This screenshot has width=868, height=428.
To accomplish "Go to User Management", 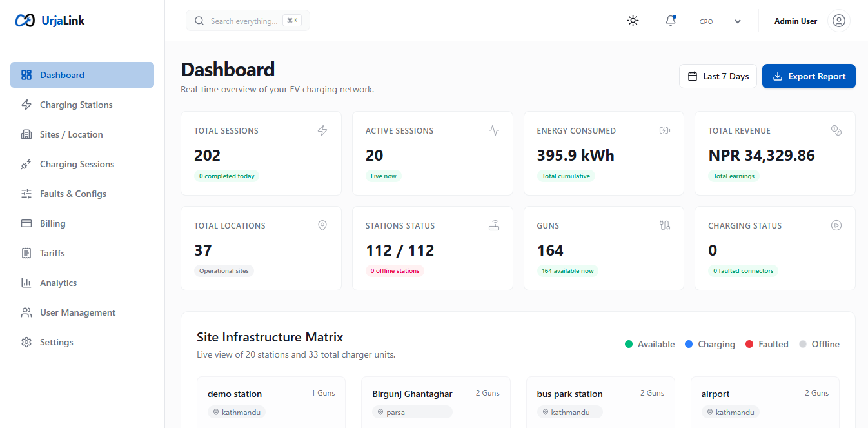I will point(82,312).
